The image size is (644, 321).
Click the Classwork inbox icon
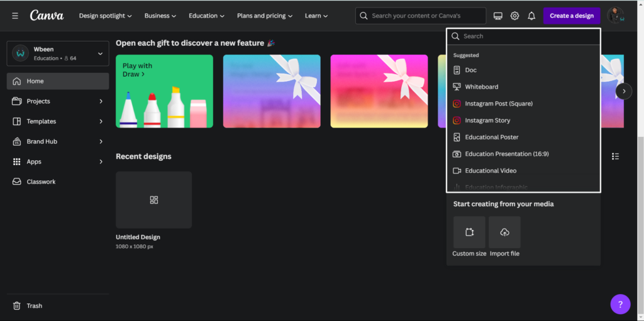click(x=17, y=182)
